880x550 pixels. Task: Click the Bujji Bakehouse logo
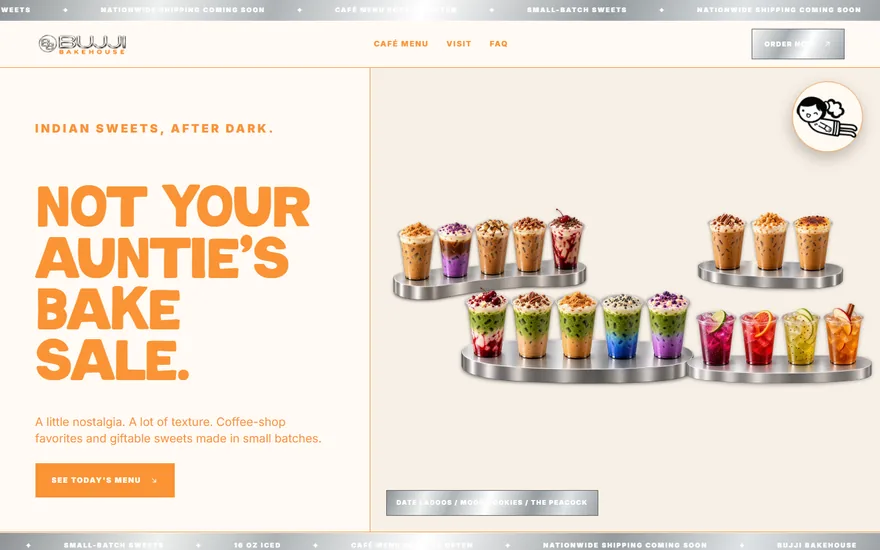[x=82, y=44]
